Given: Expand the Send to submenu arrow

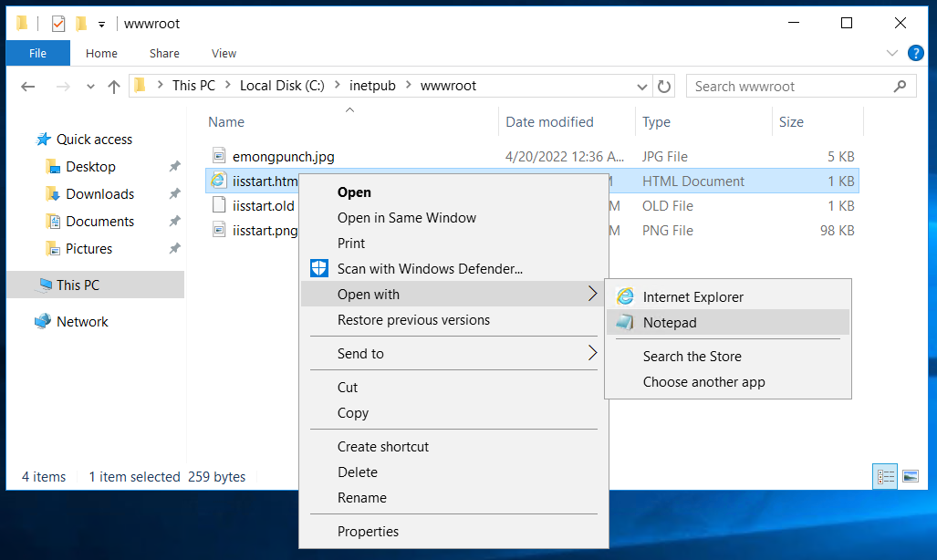Looking at the screenshot, I should (x=592, y=353).
